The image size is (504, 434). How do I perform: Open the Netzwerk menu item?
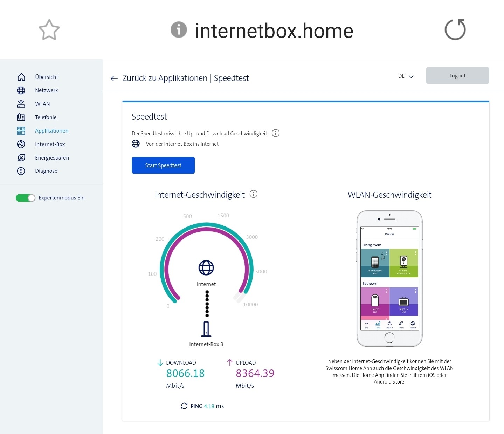[x=46, y=90]
